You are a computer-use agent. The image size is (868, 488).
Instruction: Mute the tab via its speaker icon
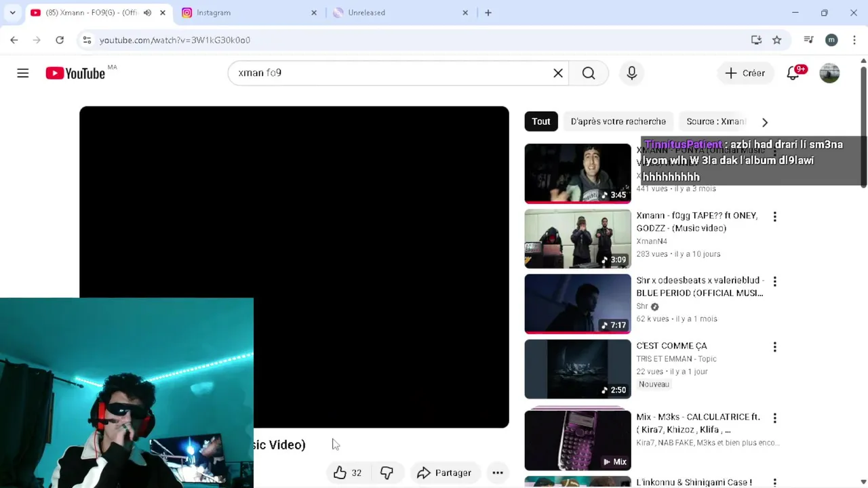[x=147, y=13]
